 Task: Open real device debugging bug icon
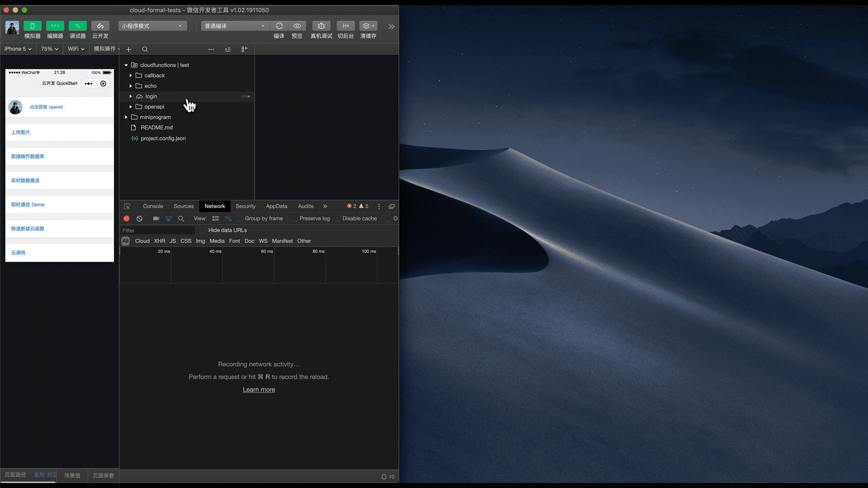[x=321, y=26]
